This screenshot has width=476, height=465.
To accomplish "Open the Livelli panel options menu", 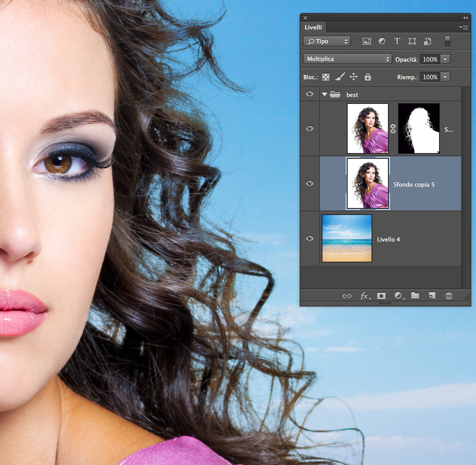I will 463,27.
